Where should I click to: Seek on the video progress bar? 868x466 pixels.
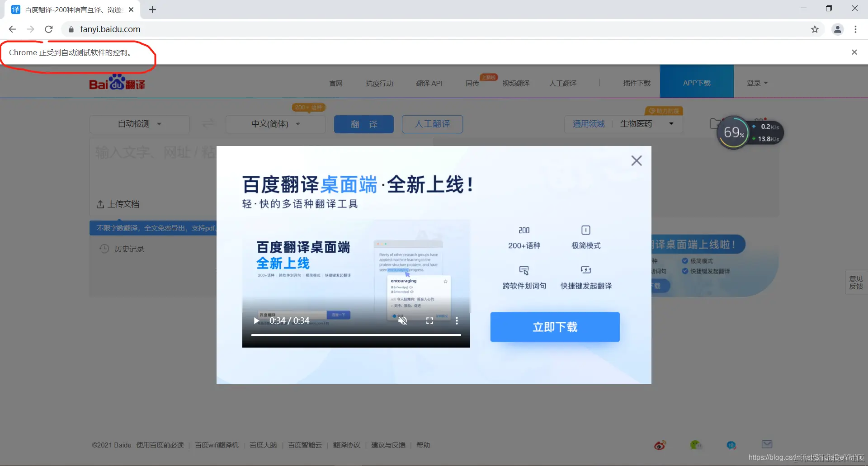click(356, 335)
